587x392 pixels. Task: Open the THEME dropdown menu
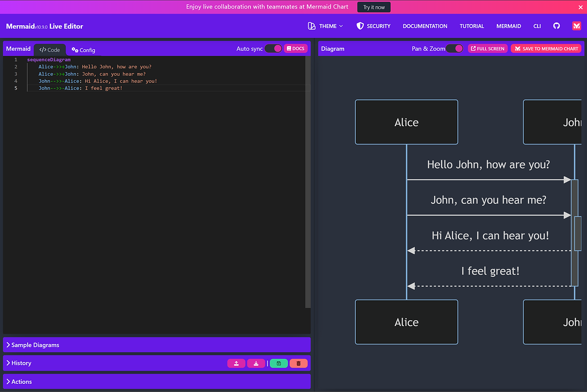pos(325,26)
